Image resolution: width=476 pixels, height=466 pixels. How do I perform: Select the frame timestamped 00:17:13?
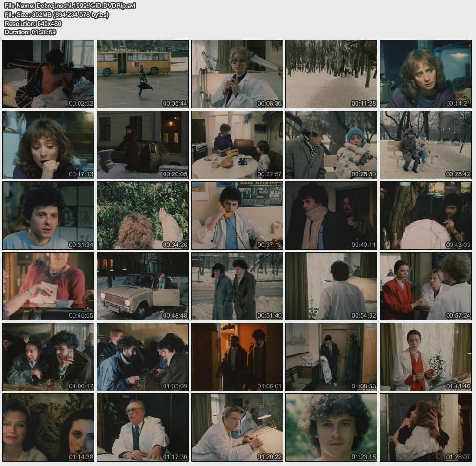point(48,145)
